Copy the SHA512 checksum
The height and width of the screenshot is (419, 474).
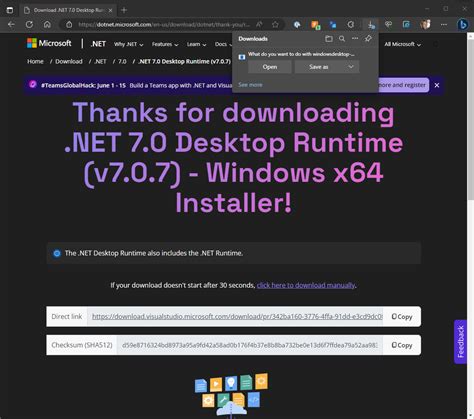point(402,345)
